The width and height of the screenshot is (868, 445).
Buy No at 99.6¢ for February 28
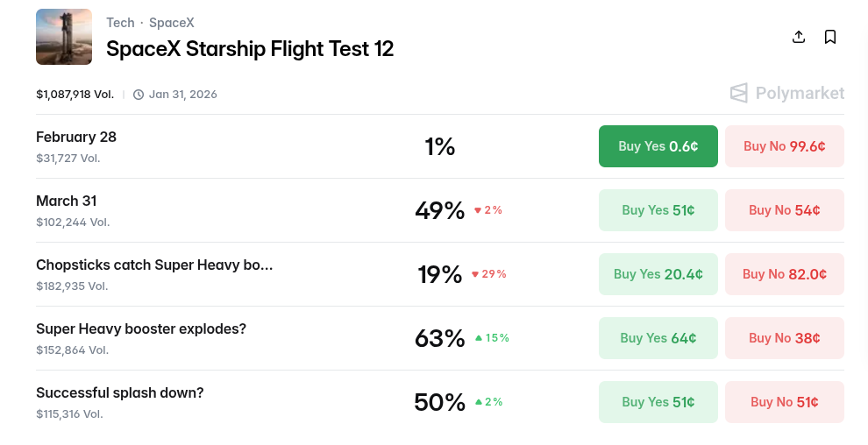784,146
